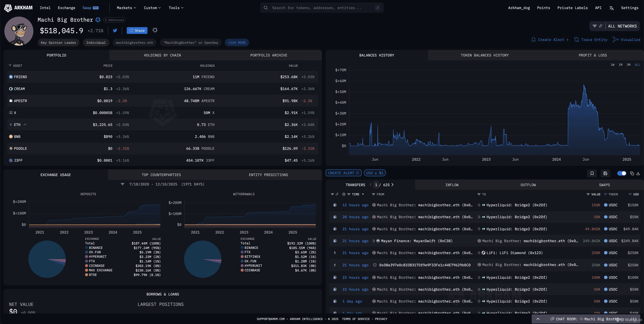Open the Tools dropdown menu
This screenshot has height=324, width=644.
click(x=176, y=8)
